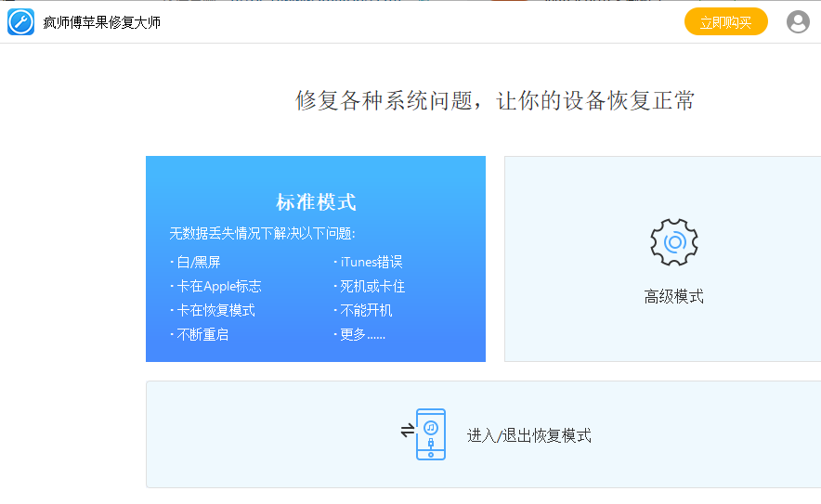The width and height of the screenshot is (821, 504).
Task: Click the 无数据丢失情况下解决以下问题 subtitle
Action: pyautogui.click(x=262, y=233)
